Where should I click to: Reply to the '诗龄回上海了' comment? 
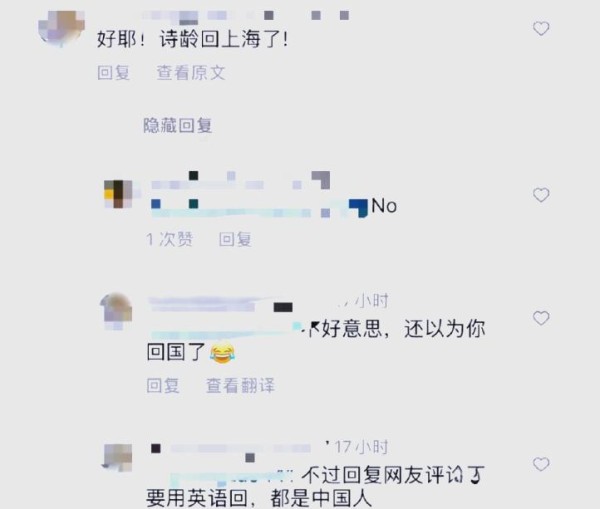click(114, 73)
